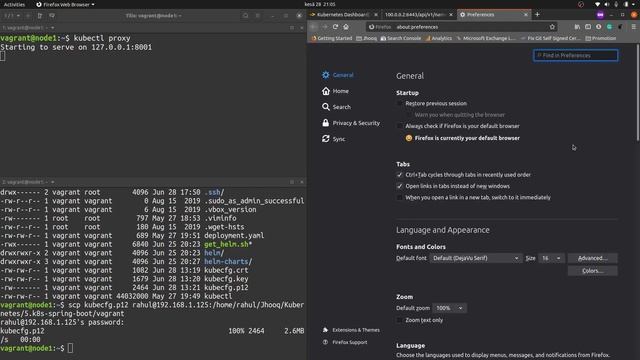Open terminal 1/1 tab switcher dropdown
The image size is (640, 360).
coord(12,16)
